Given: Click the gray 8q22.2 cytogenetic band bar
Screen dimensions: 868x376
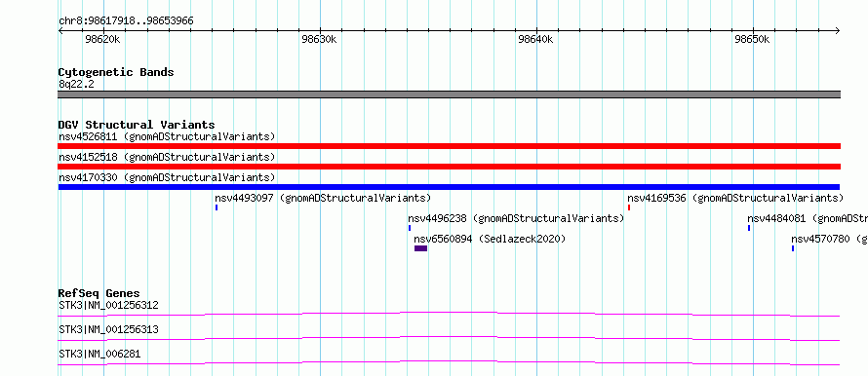Looking at the screenshot, I should [449, 94].
